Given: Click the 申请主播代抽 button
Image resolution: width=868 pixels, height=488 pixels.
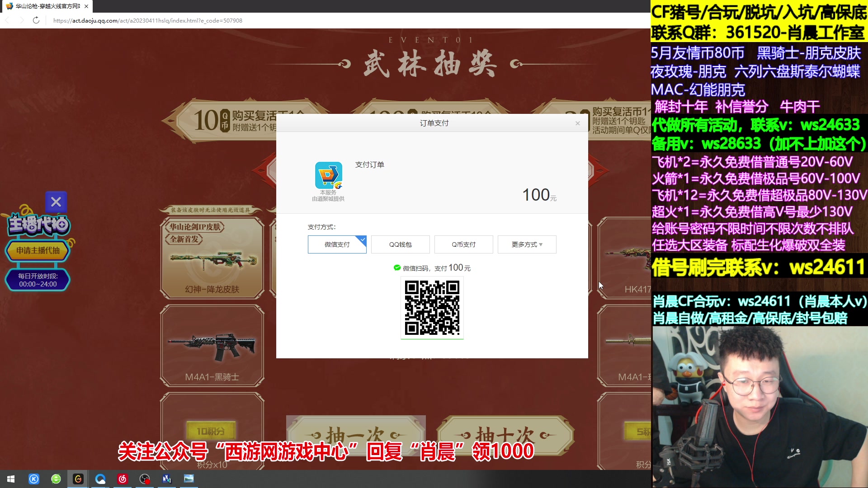Looking at the screenshot, I should (x=38, y=250).
